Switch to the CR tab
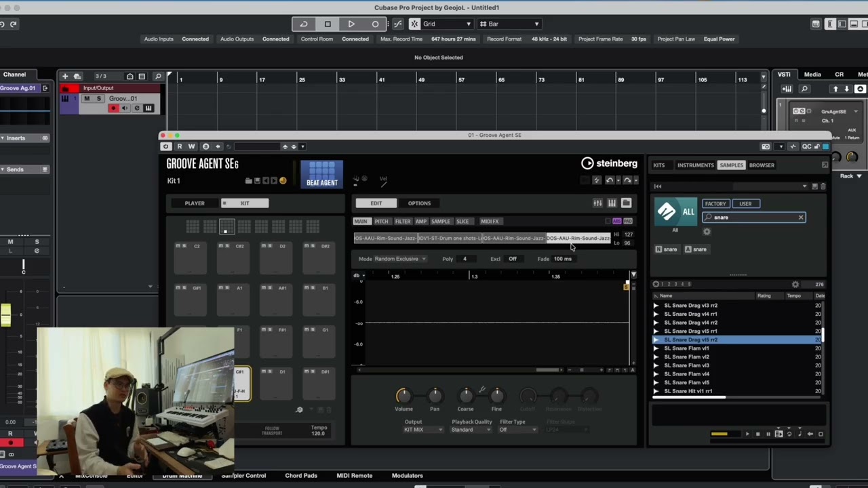 click(840, 75)
